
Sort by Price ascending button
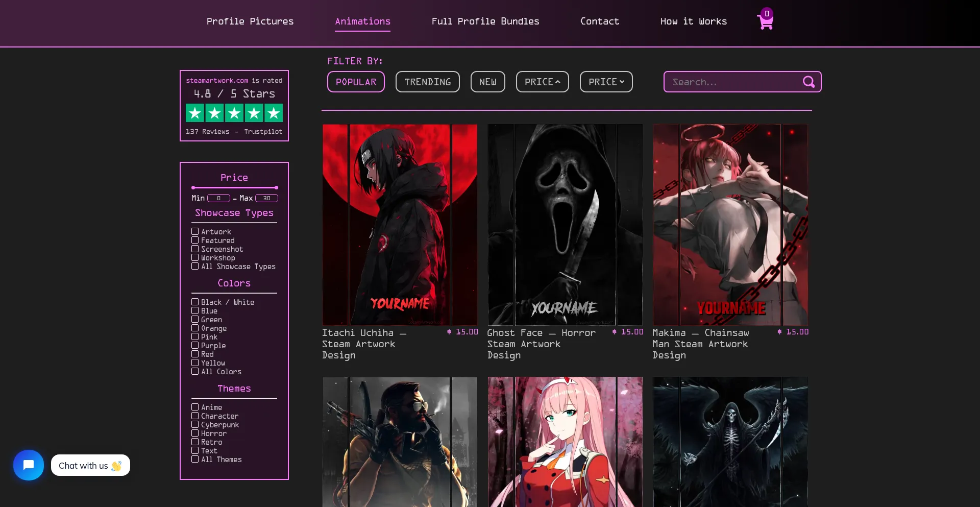click(542, 82)
